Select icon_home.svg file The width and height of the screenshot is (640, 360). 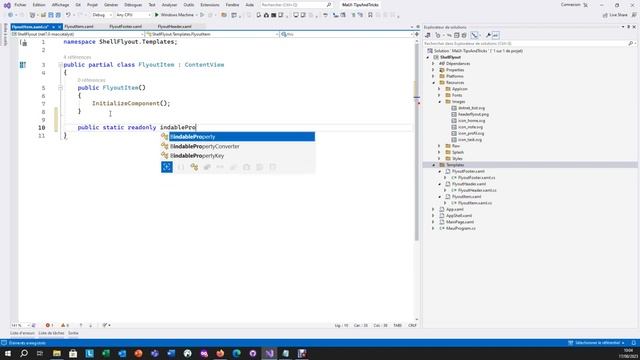point(471,121)
